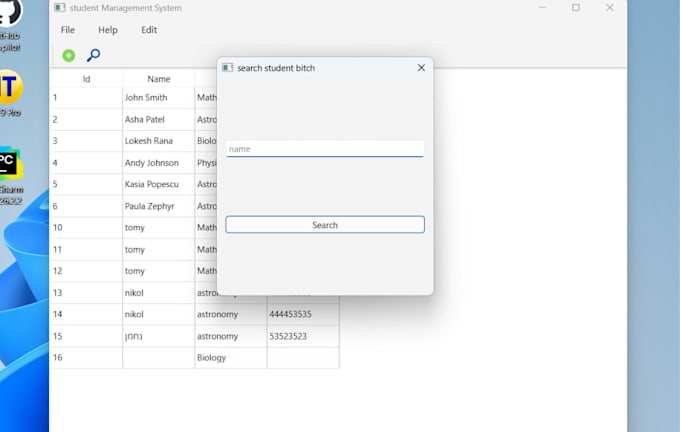The height and width of the screenshot is (432, 680).
Task: Click the magnifier search toolbar icon
Action: click(93, 56)
